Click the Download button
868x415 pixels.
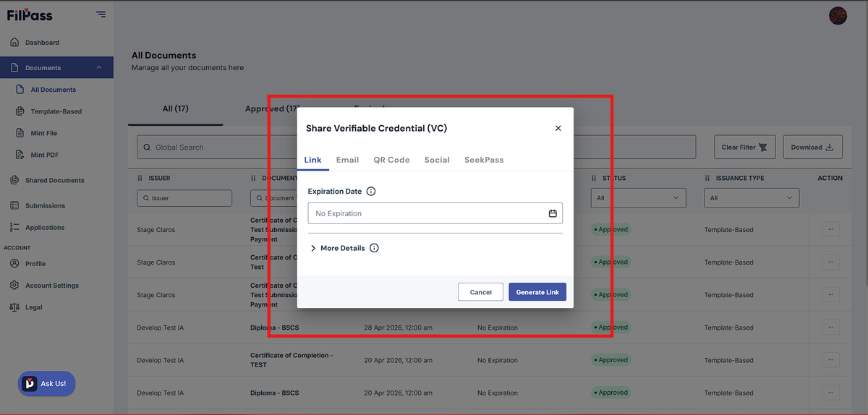(812, 147)
